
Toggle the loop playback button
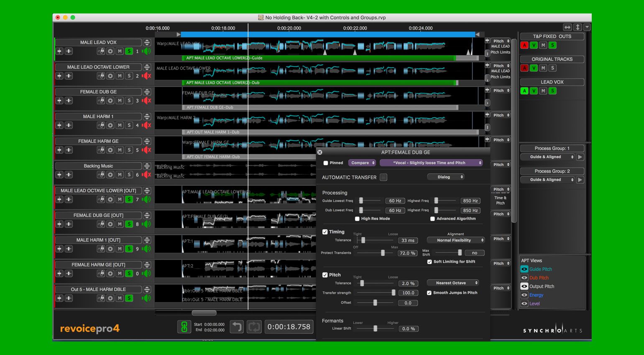tap(254, 327)
